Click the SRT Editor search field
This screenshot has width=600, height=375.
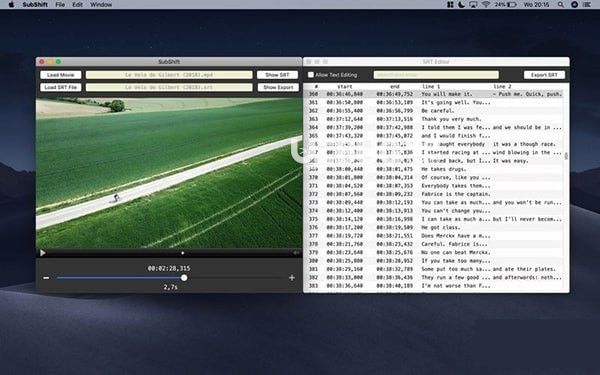coord(436,75)
